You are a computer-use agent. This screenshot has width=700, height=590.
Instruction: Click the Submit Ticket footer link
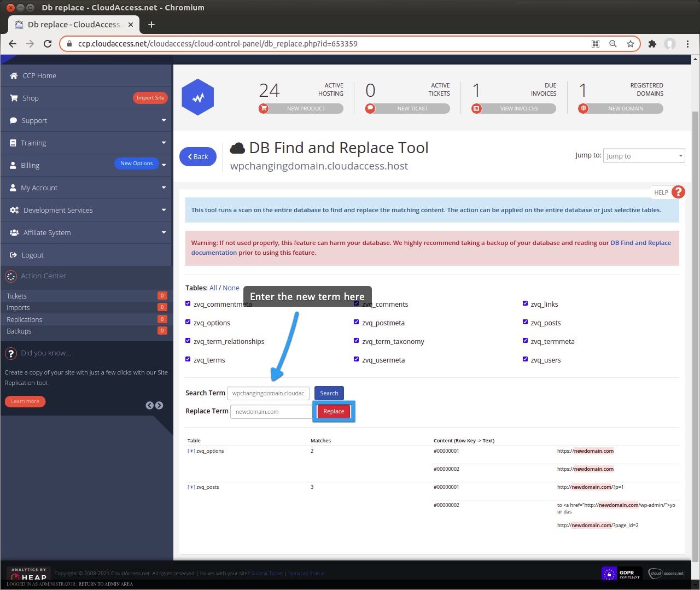click(x=267, y=574)
